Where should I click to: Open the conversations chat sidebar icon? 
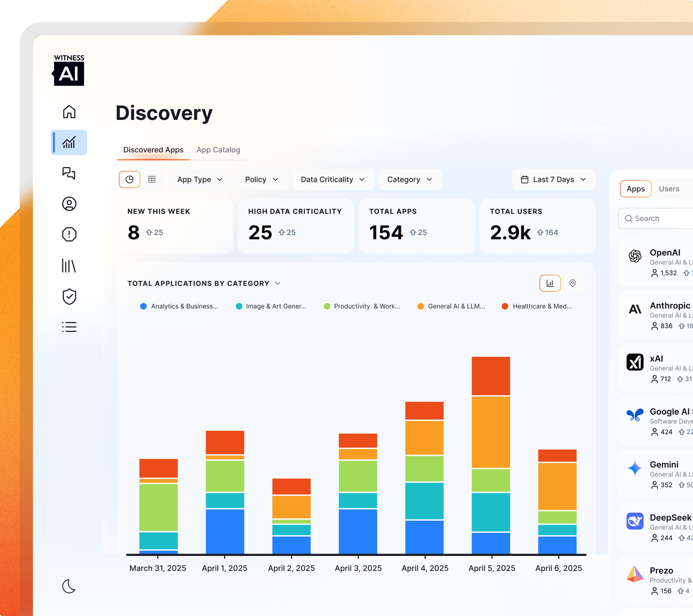(69, 173)
